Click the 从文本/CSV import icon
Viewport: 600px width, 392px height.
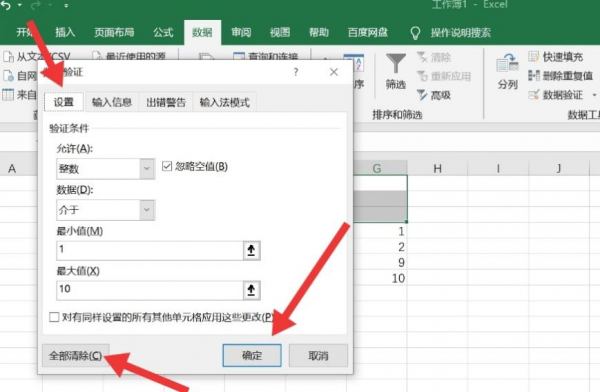[x=8, y=57]
